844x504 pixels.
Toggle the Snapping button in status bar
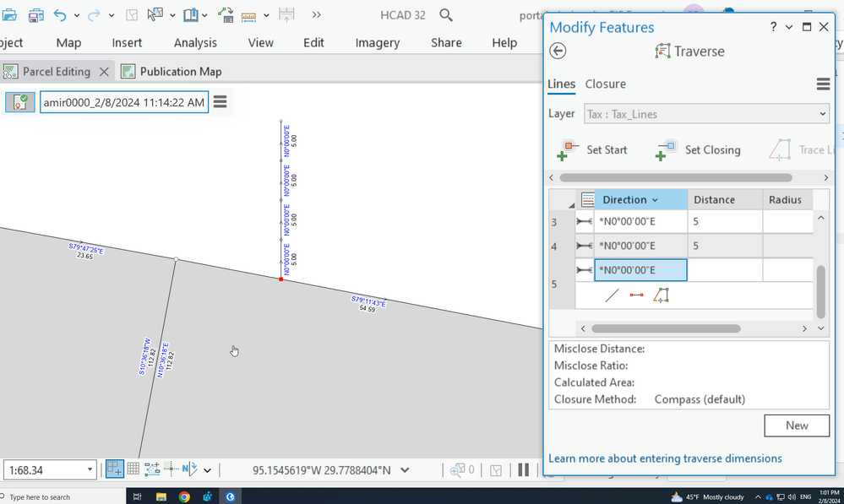click(114, 469)
